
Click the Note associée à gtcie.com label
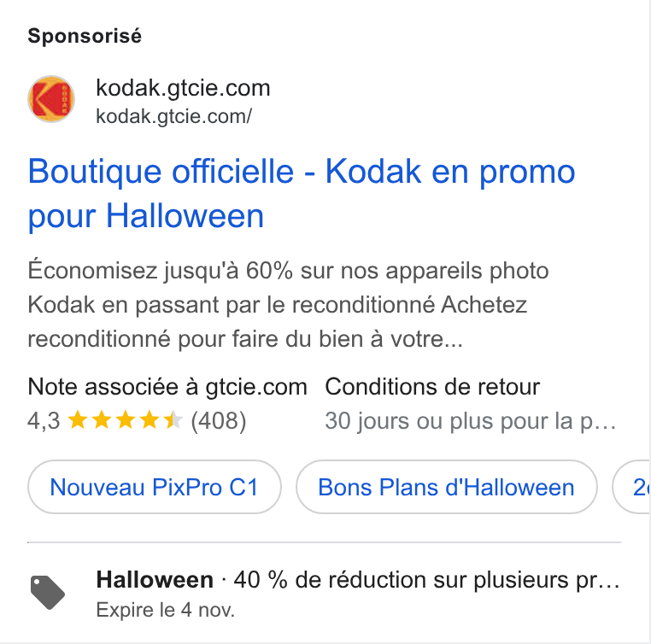(167, 387)
